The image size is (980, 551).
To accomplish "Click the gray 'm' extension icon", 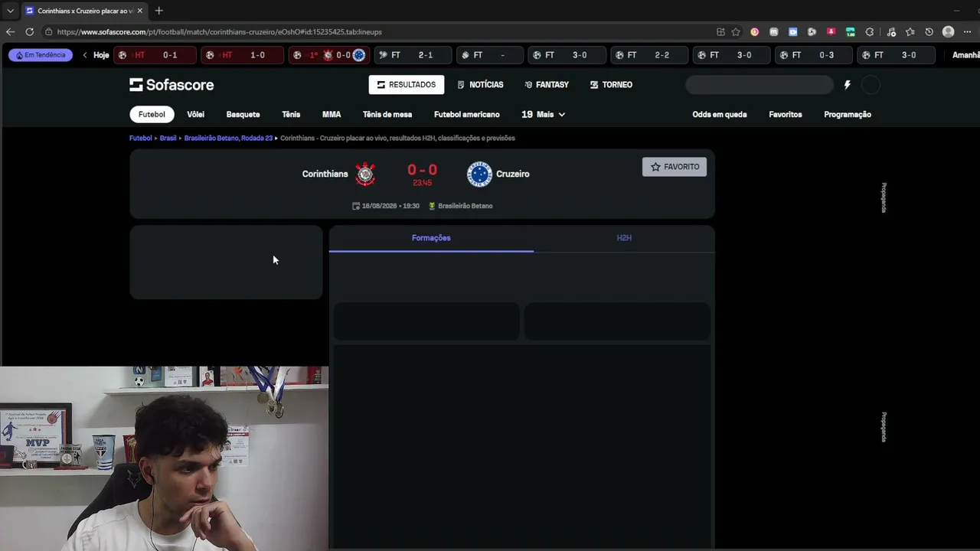I will [x=774, y=32].
